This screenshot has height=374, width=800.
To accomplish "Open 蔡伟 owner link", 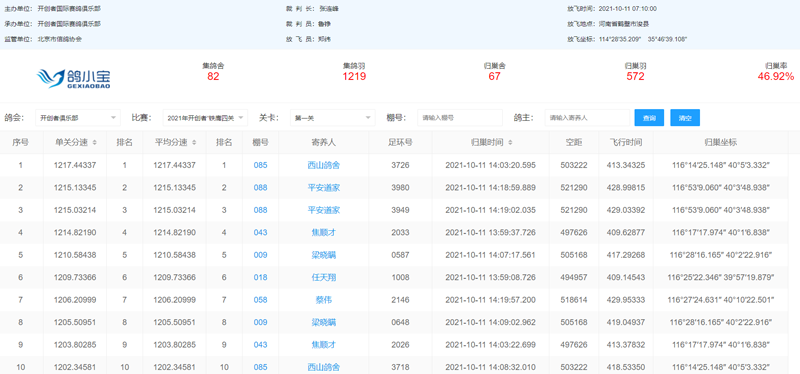I will [323, 300].
